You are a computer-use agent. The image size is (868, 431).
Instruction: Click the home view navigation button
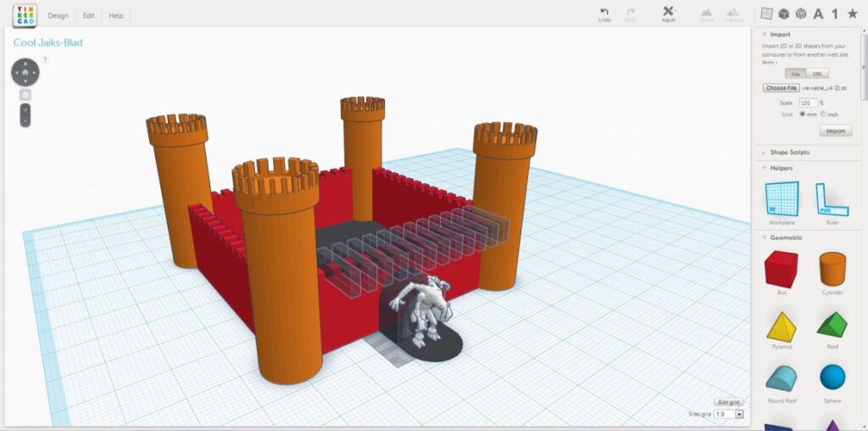click(25, 73)
